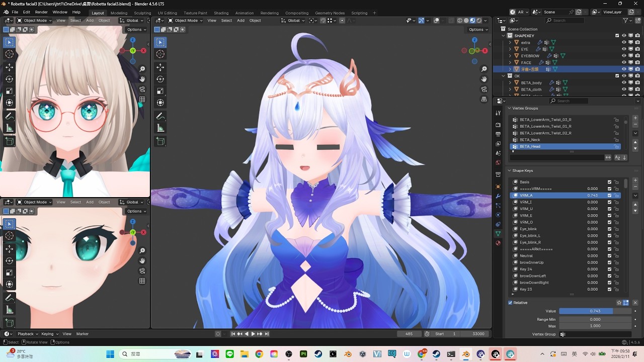This screenshot has height=362, width=644.
Task: Open the Playback menu in timeline
Action: click(x=28, y=334)
